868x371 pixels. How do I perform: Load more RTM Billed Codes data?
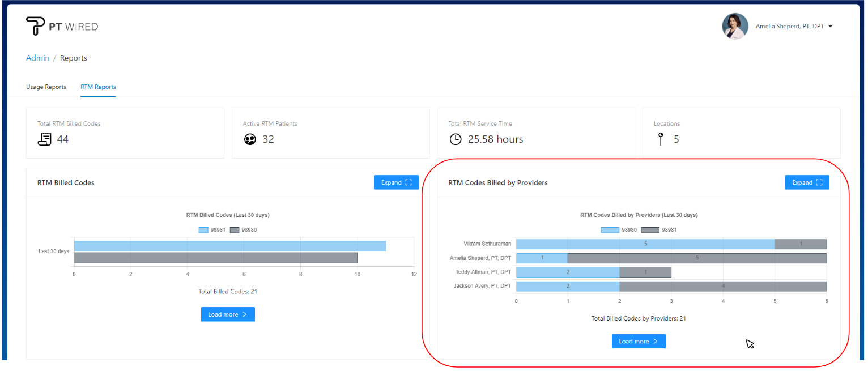[x=228, y=314]
